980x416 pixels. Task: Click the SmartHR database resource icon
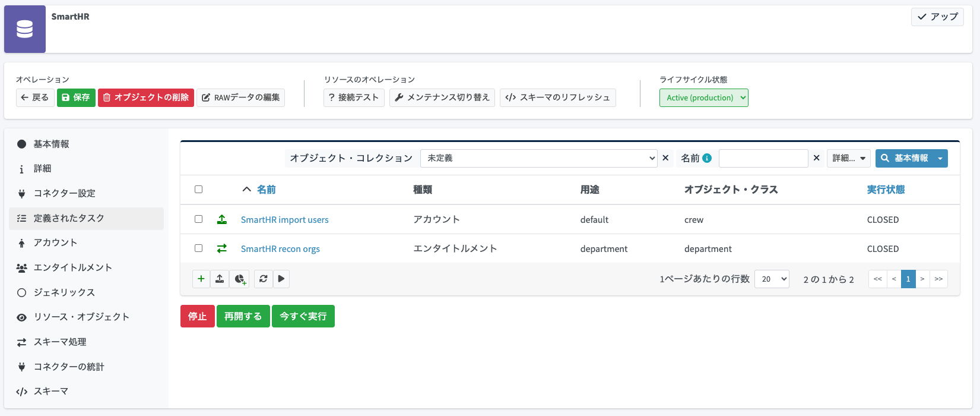tap(25, 29)
